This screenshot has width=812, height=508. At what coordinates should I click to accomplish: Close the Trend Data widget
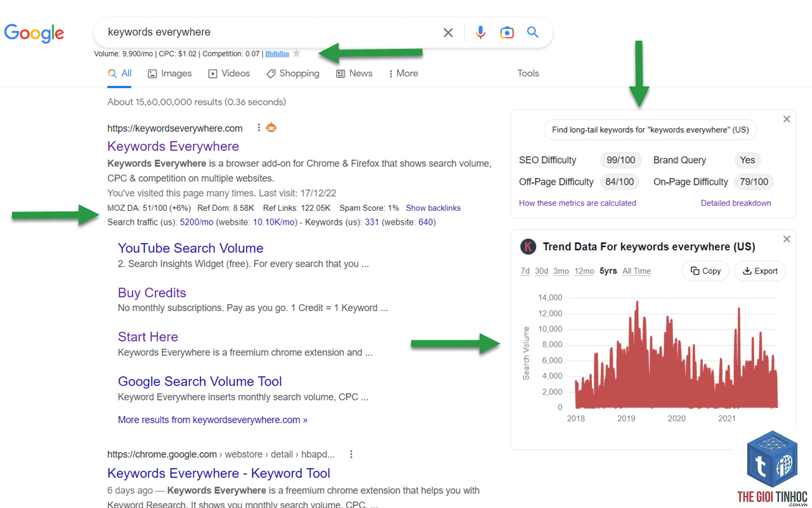[787, 239]
